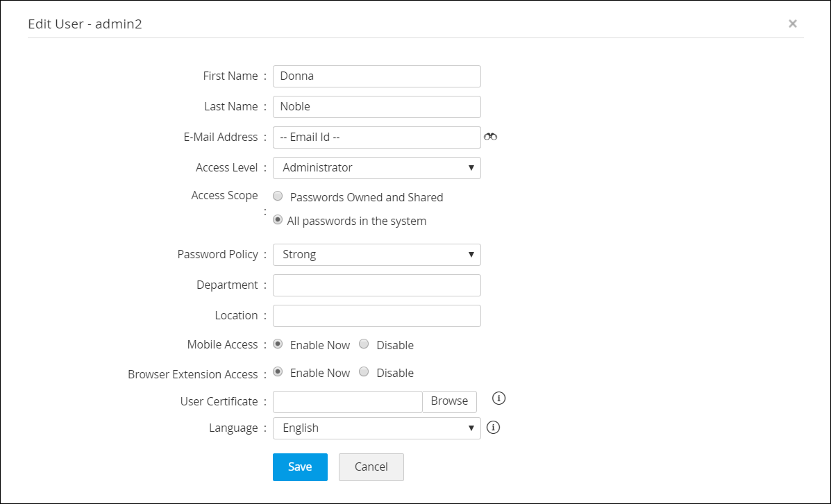
Task: Click the binoculars icon beside E-Mail Address
Action: (x=491, y=137)
